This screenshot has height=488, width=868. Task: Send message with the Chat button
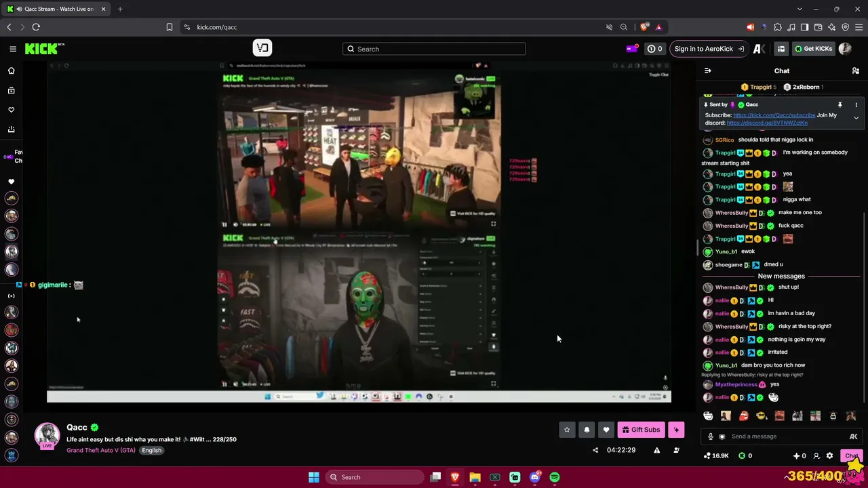tap(852, 456)
